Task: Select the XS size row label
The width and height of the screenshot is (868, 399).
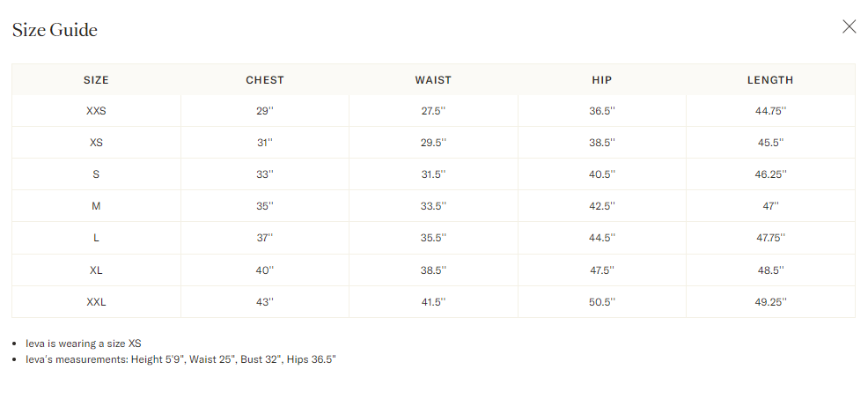Action: coord(96,143)
